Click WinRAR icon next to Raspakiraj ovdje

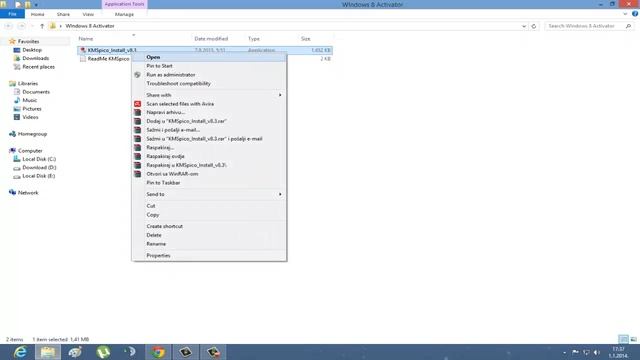click(x=138, y=156)
